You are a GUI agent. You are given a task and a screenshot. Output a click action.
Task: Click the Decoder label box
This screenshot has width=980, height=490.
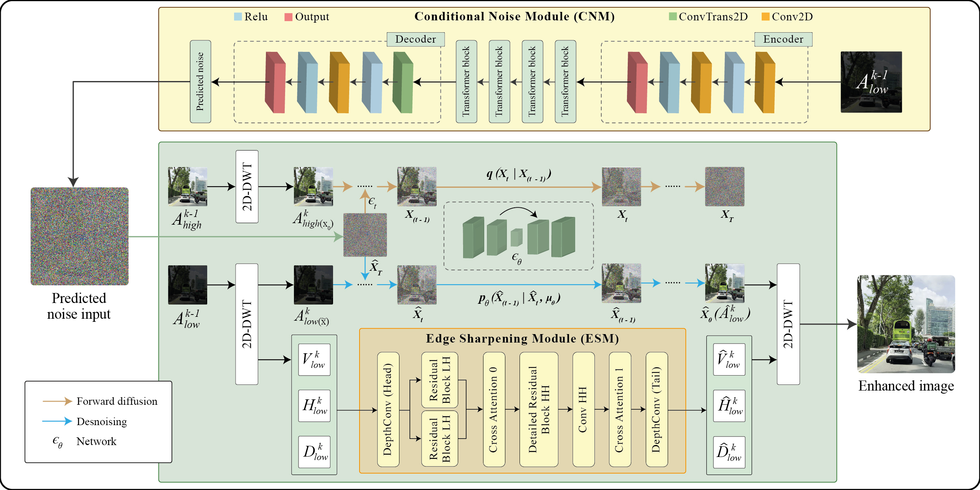tap(415, 39)
